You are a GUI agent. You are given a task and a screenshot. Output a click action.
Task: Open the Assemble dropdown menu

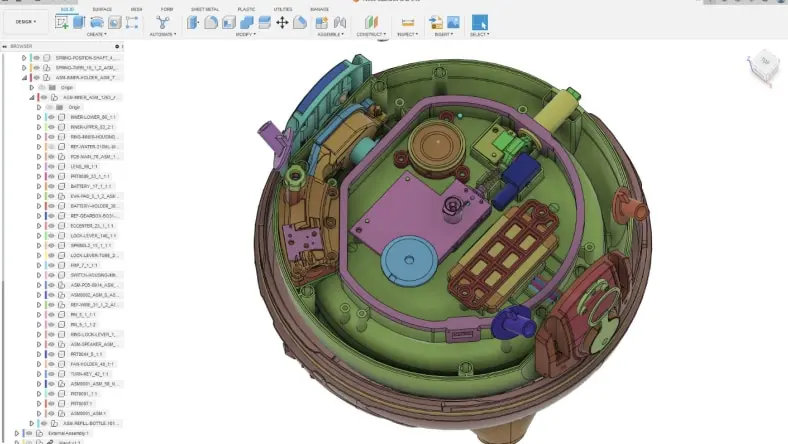(x=331, y=34)
